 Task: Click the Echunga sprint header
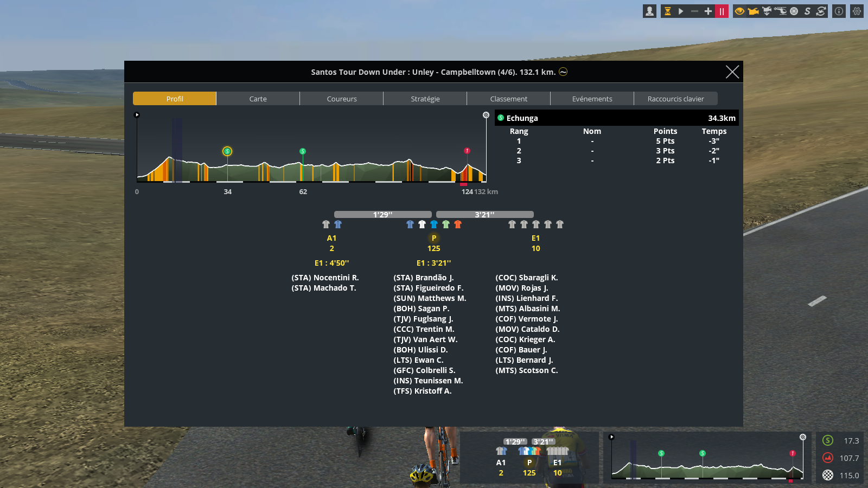616,118
